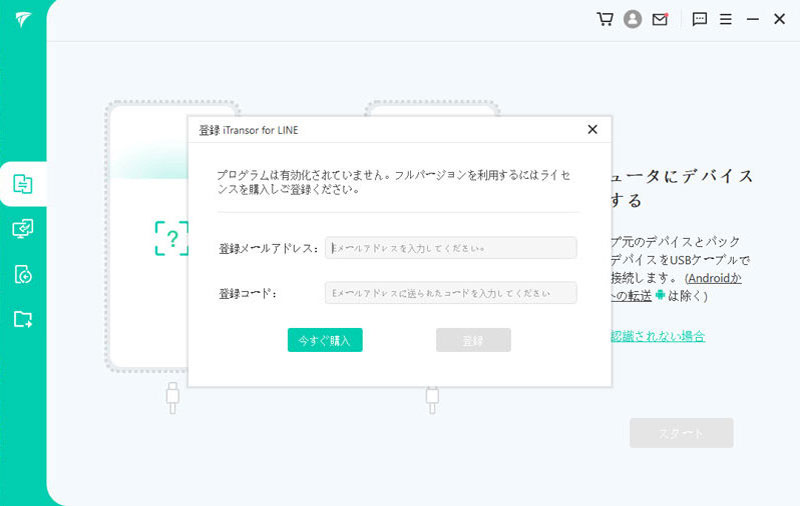Viewport: 800px width, 506px height.
Task: Click the iTransor logo in sidebar
Action: (23, 19)
